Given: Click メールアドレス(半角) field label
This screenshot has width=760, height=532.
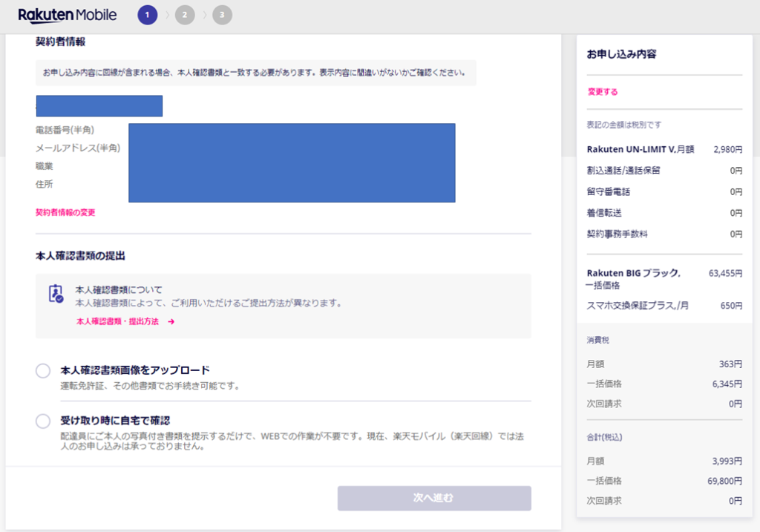Looking at the screenshot, I should tap(78, 148).
